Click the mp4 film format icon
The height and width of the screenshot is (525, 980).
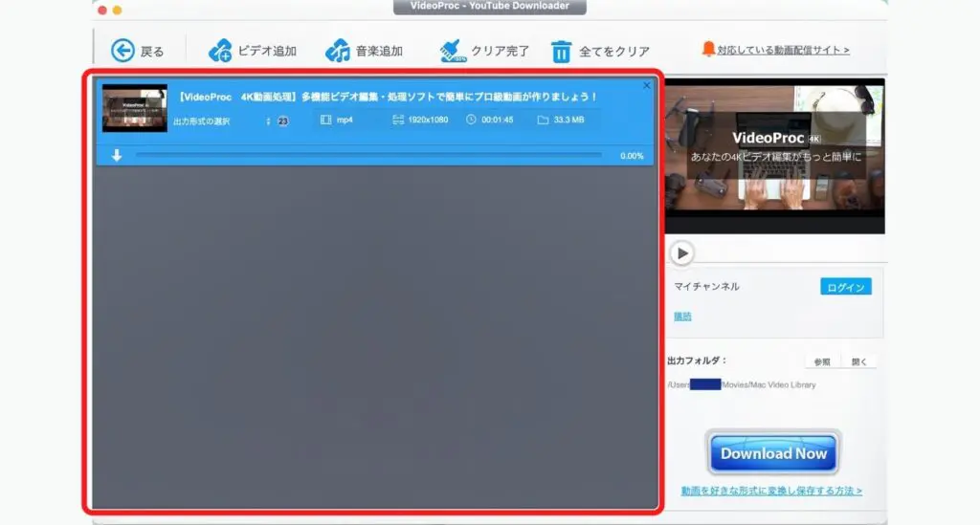[325, 120]
